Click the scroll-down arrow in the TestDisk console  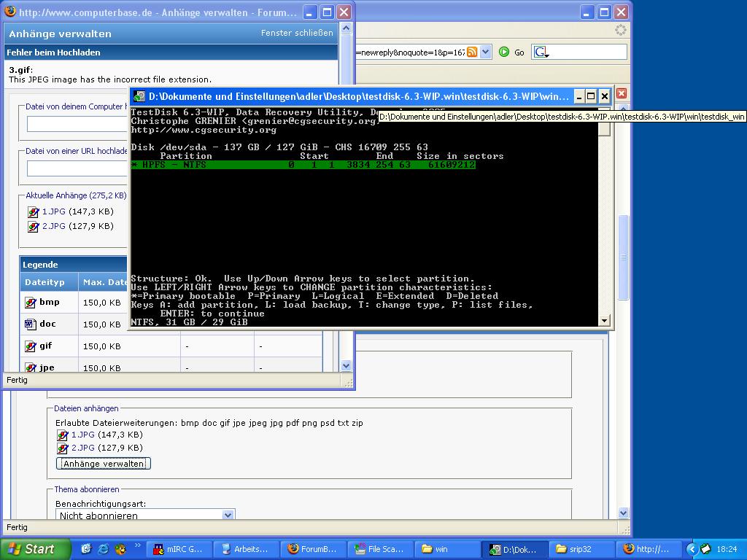point(604,321)
